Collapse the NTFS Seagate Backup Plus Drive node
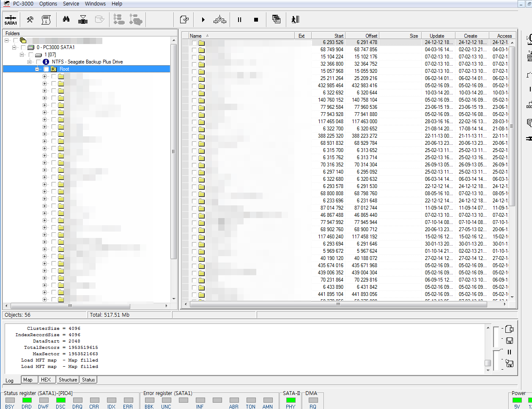The height and width of the screenshot is (409, 532). point(30,62)
